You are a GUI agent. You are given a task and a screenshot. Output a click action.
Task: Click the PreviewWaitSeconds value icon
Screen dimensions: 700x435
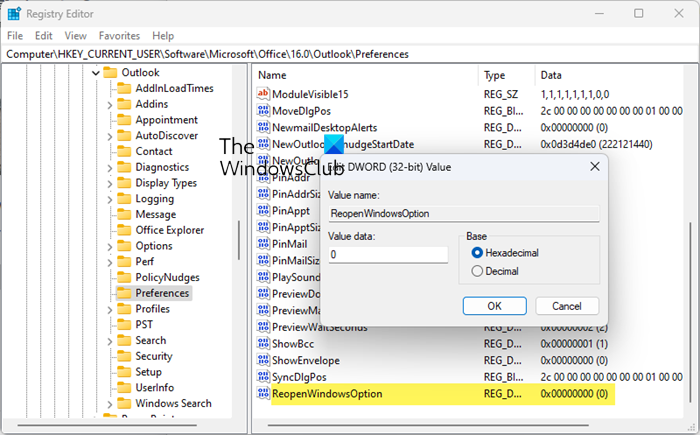pos(263,327)
